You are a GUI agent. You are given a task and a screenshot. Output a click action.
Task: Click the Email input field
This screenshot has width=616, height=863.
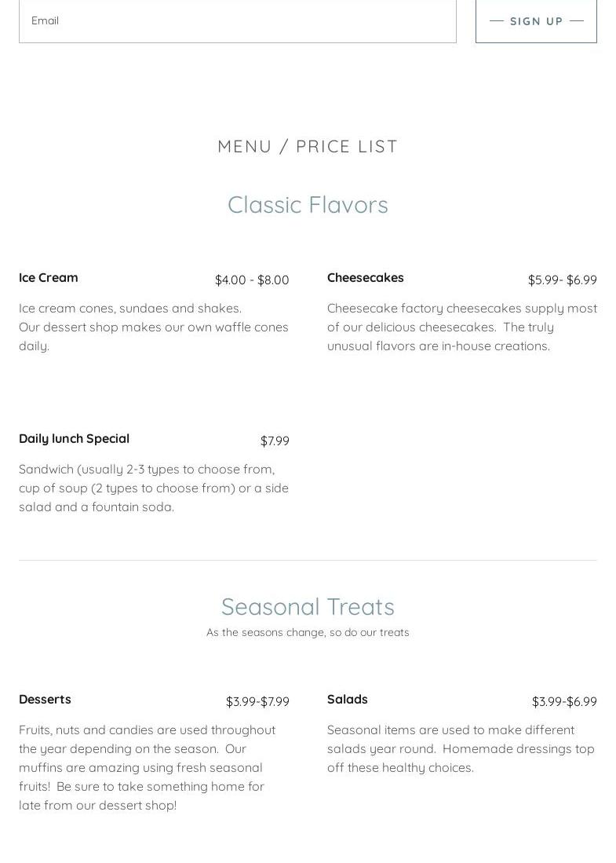[x=237, y=21]
